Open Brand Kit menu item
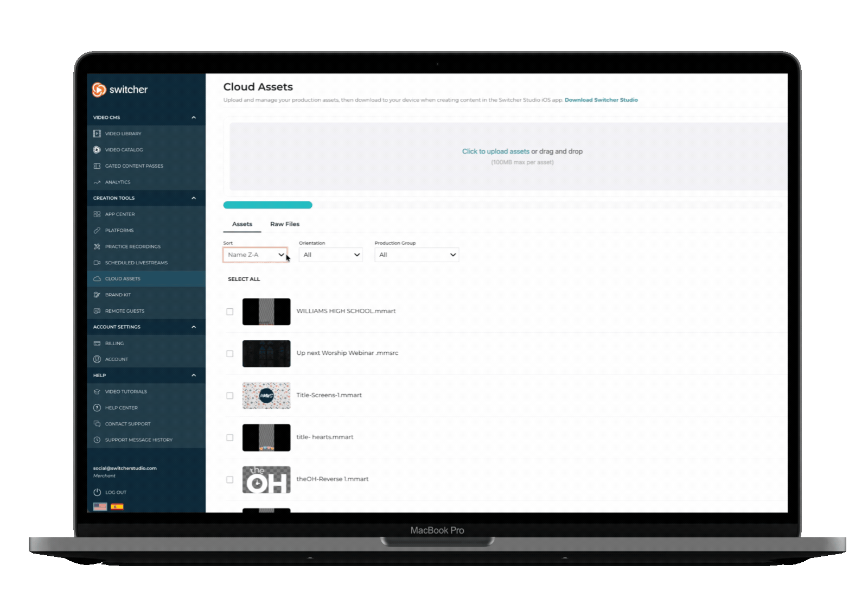Screen dimensions: 868x603 point(146,295)
